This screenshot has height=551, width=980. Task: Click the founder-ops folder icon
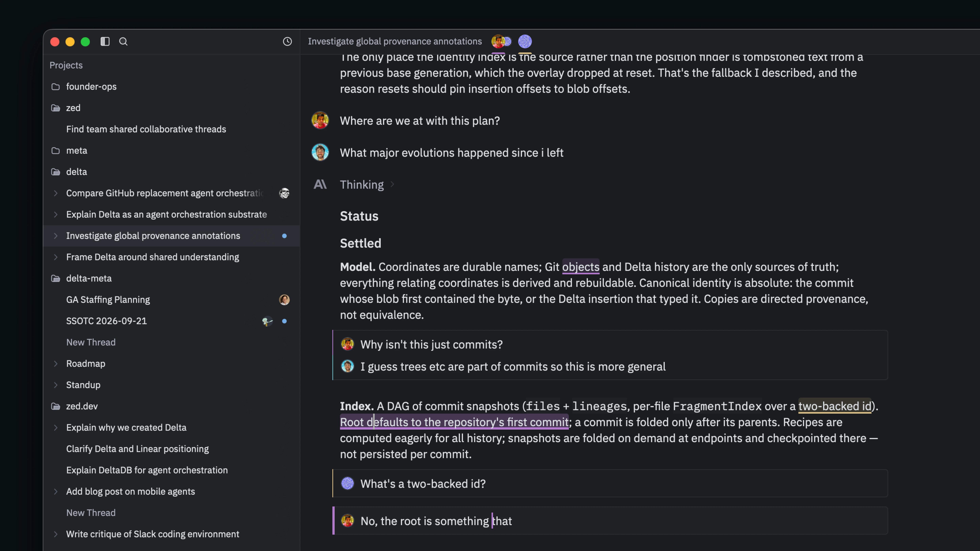55,87
